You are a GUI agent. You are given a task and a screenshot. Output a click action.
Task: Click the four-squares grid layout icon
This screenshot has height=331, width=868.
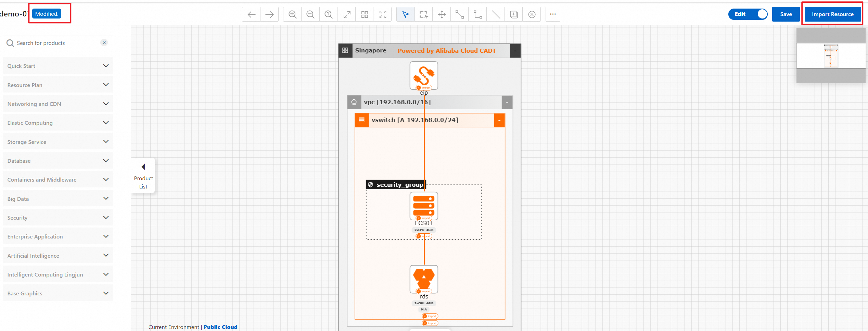[365, 14]
